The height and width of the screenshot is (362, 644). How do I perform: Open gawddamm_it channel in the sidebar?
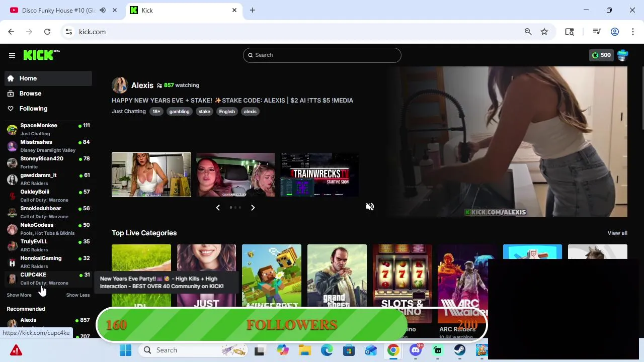pyautogui.click(x=48, y=179)
